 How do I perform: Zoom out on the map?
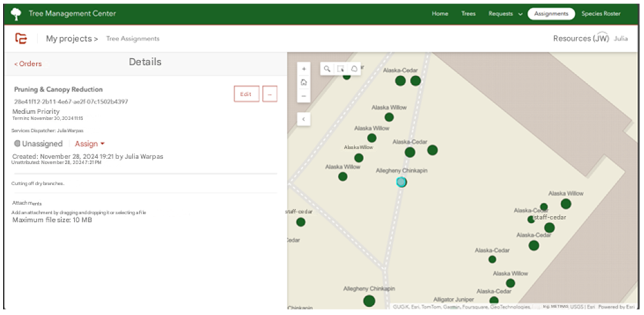point(304,96)
